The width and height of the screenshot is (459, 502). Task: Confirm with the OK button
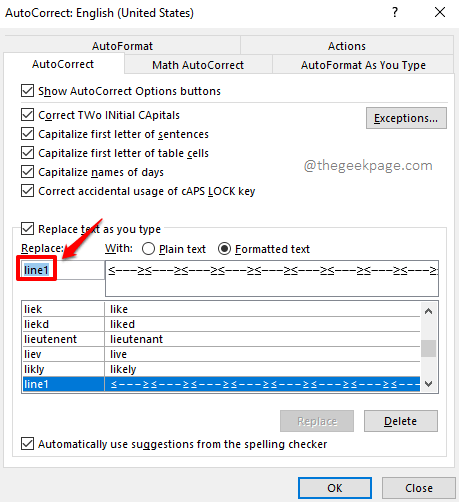(x=335, y=488)
